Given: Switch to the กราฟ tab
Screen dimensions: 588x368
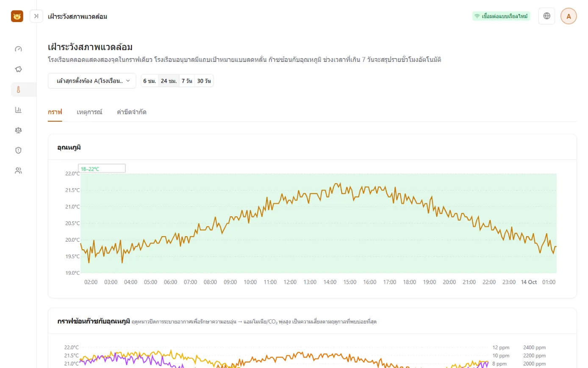Looking at the screenshot, I should [x=55, y=112].
